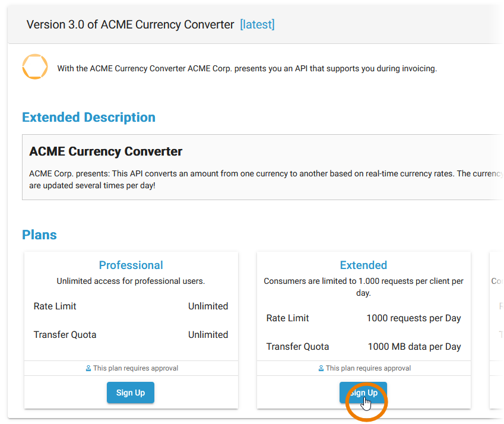Click Professional plan 'Rate Limit' label
The width and height of the screenshot is (504, 424).
pyautogui.click(x=55, y=306)
